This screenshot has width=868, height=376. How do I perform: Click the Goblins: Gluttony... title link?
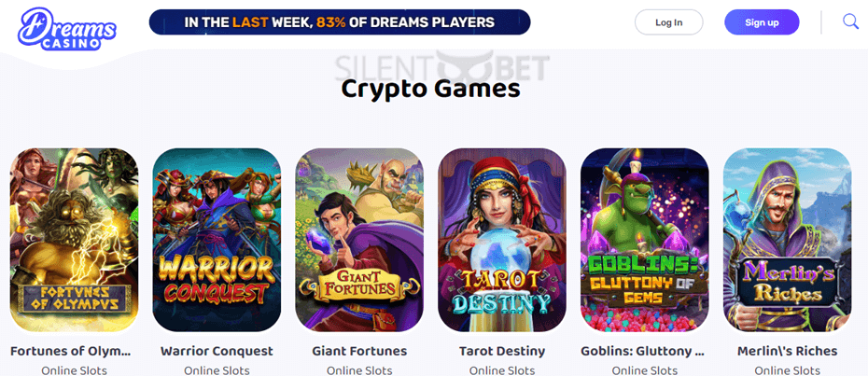(643, 351)
